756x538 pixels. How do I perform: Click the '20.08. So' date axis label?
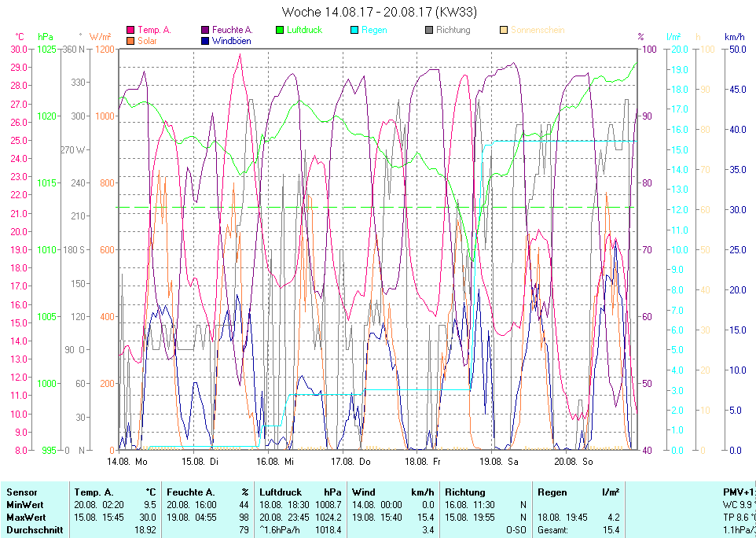[573, 462]
